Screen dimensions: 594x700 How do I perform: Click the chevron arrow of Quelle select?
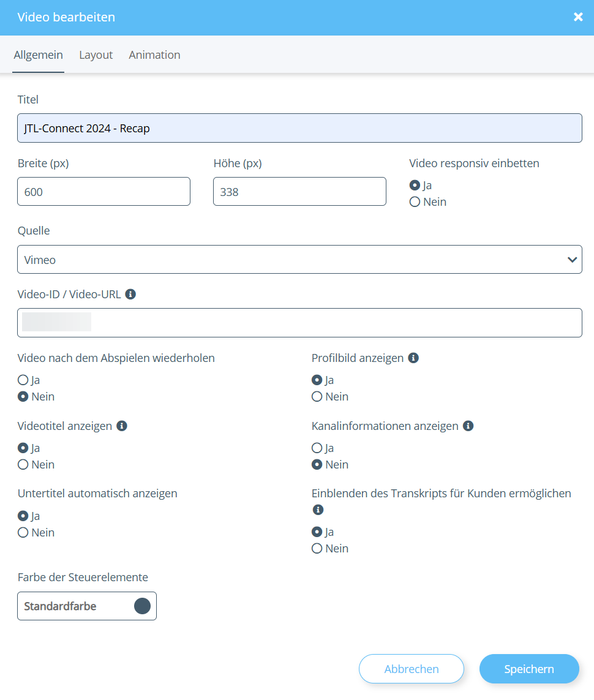573,260
